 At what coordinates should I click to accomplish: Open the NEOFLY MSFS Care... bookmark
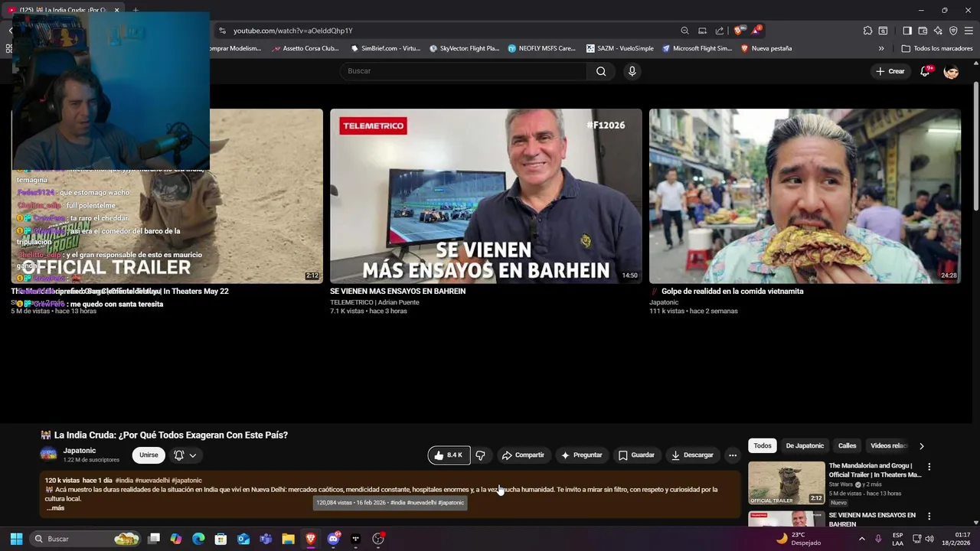(x=542, y=48)
